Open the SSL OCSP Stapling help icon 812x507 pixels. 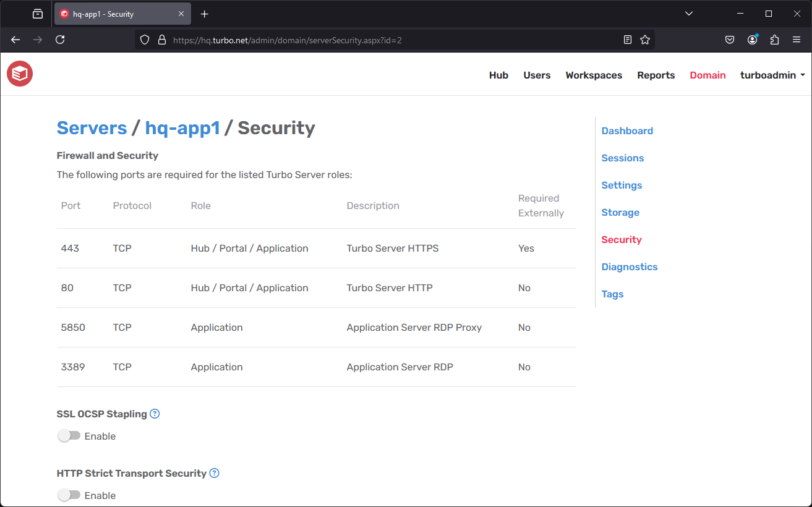155,413
